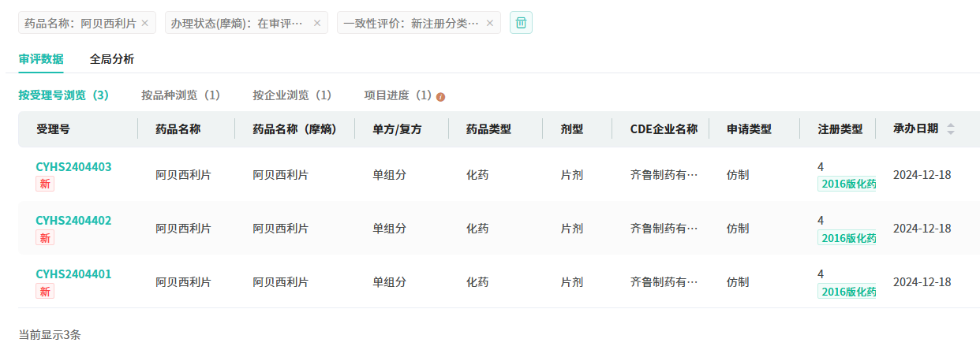This screenshot has width=980, height=350.
Task: Open acceptance number CYHS2404402
Action: [x=73, y=220]
